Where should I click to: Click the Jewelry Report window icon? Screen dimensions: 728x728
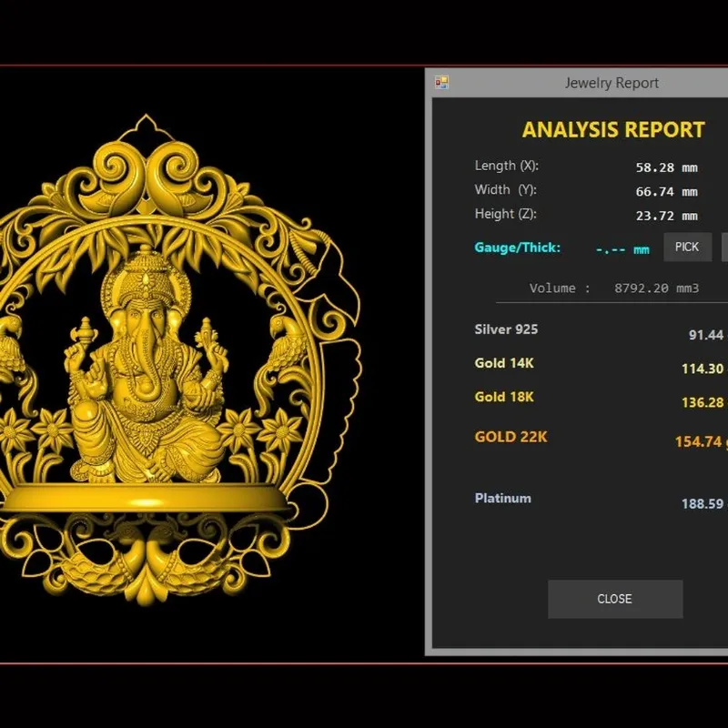pos(441,83)
